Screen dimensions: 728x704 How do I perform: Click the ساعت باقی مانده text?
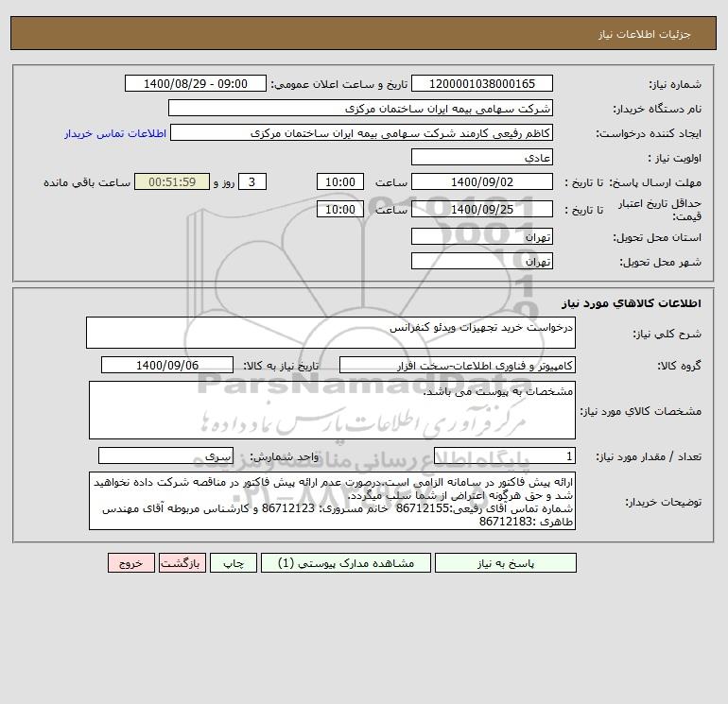(x=87, y=182)
